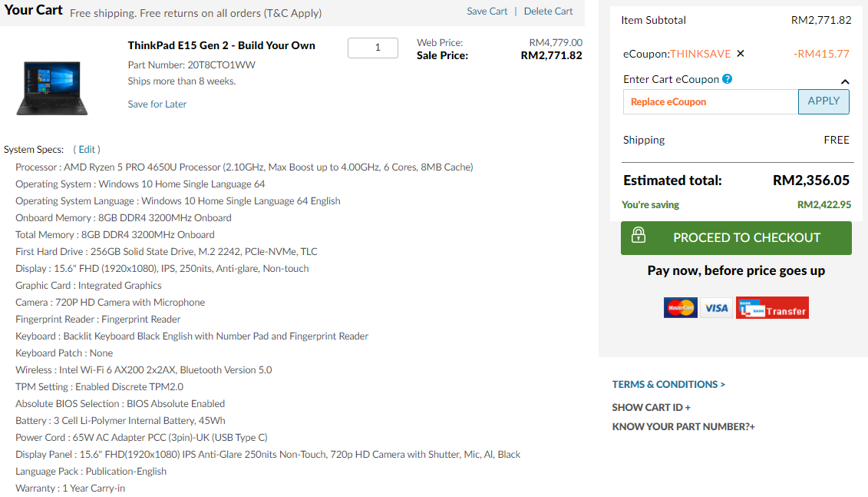The width and height of the screenshot is (868, 497).
Task: Select Save for Later link
Action: click(x=157, y=104)
